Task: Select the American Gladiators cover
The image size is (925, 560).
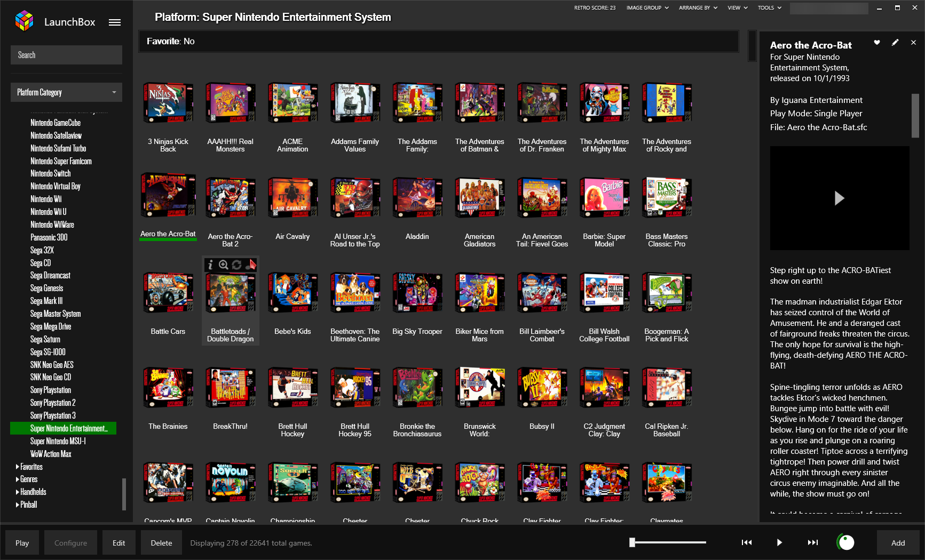Action: click(480, 198)
